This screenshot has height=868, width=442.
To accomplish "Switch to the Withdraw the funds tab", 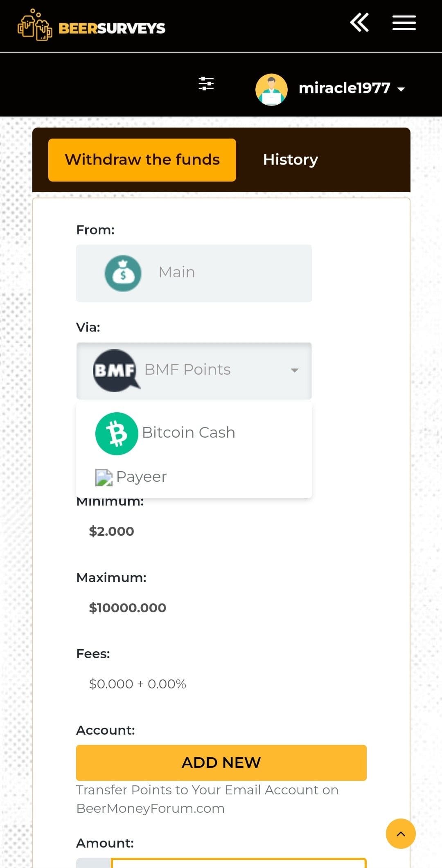I will tap(142, 160).
